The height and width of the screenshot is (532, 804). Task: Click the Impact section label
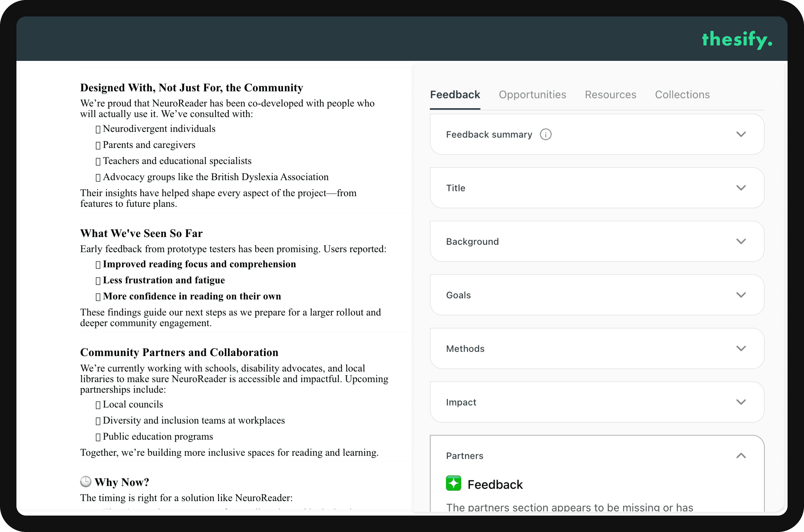(461, 403)
